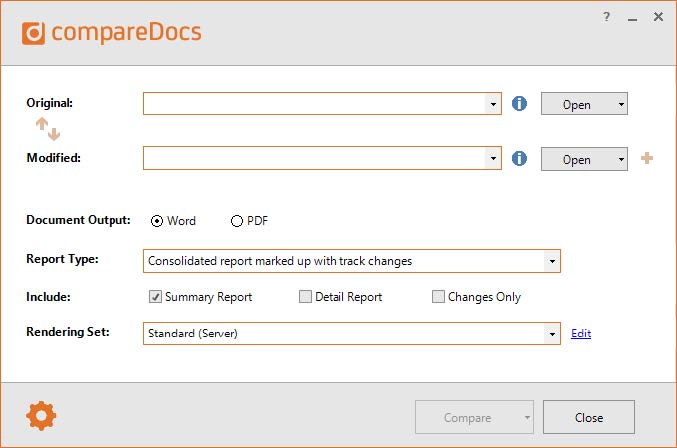
Task: Expand the Rendering Set dropdown
Action: [x=552, y=334]
